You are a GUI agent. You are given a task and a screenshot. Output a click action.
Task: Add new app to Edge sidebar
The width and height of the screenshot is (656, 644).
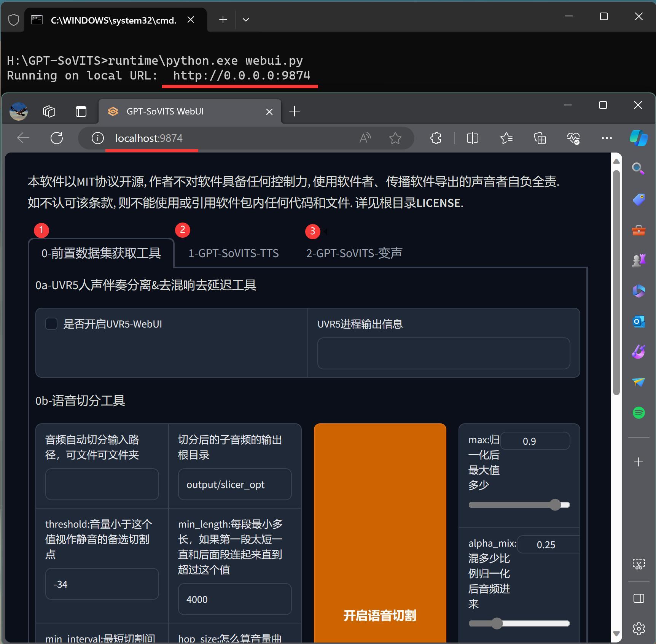click(638, 462)
